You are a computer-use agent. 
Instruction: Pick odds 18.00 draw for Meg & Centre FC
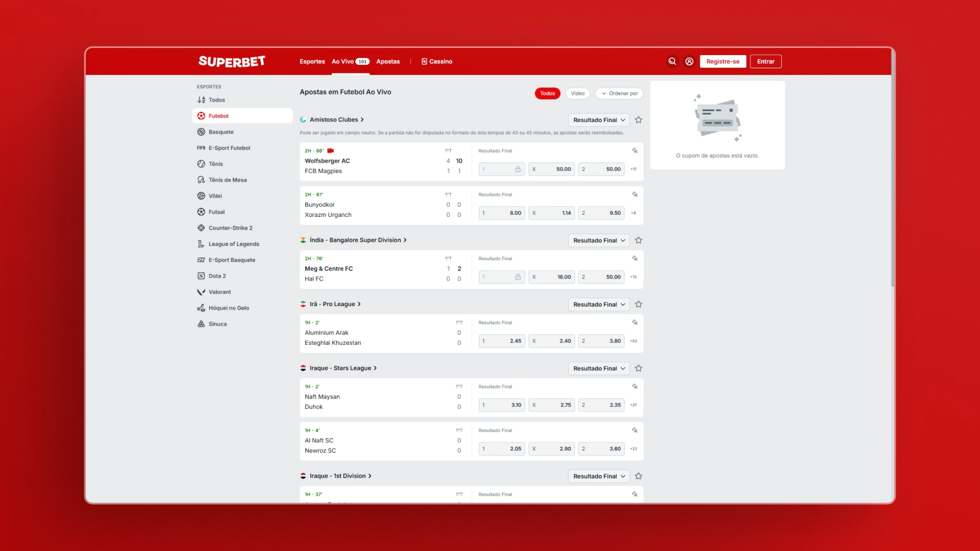552,277
